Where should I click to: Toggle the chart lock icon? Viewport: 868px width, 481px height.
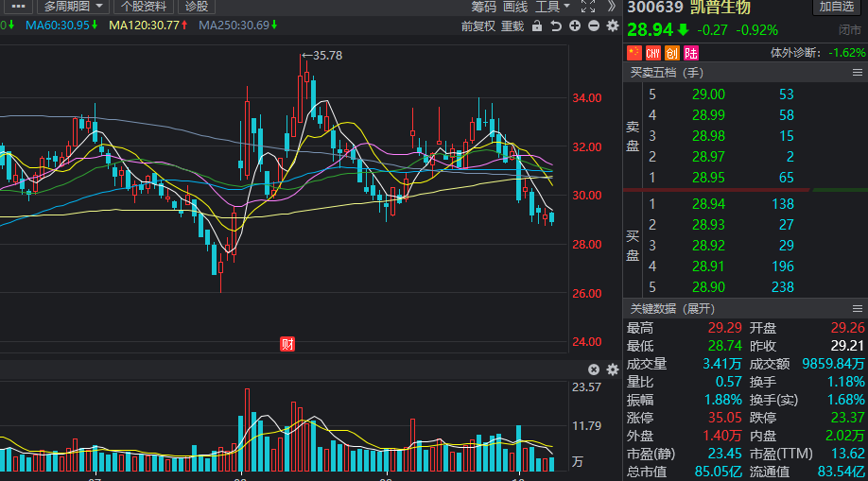point(537,26)
